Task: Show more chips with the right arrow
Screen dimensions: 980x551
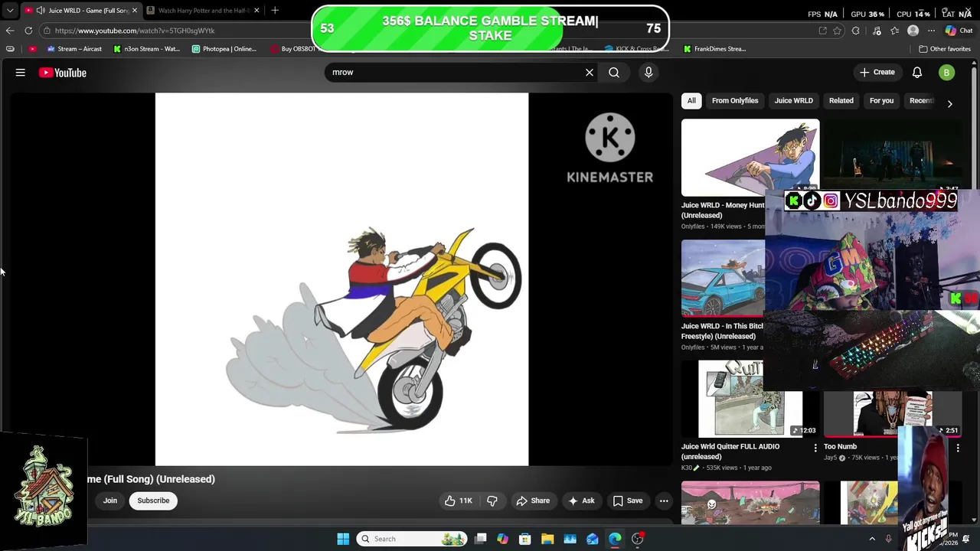Action: pyautogui.click(x=949, y=103)
